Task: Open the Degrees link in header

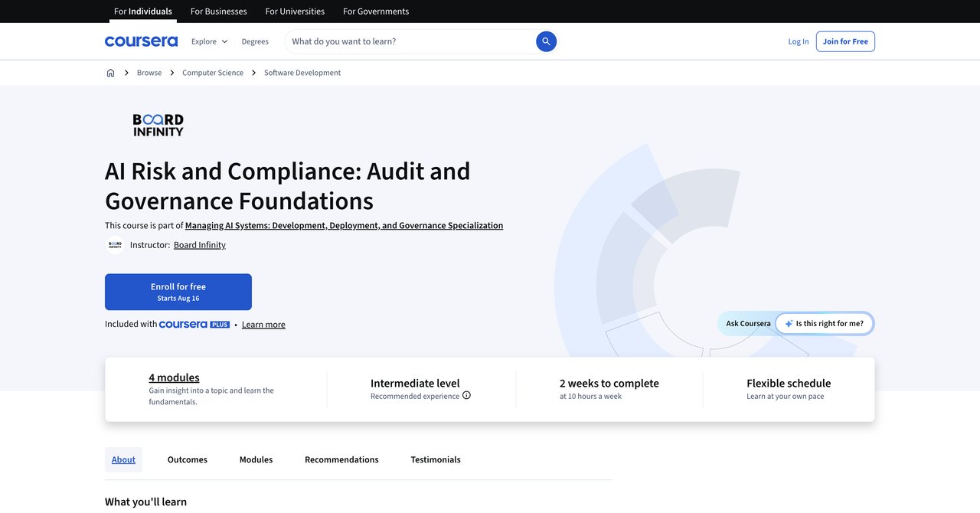Action: (255, 41)
